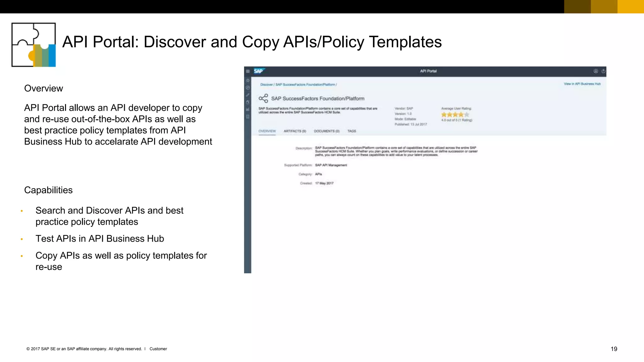Open the Home icon in sidebar
This screenshot has width=644, height=362.
(x=248, y=80)
